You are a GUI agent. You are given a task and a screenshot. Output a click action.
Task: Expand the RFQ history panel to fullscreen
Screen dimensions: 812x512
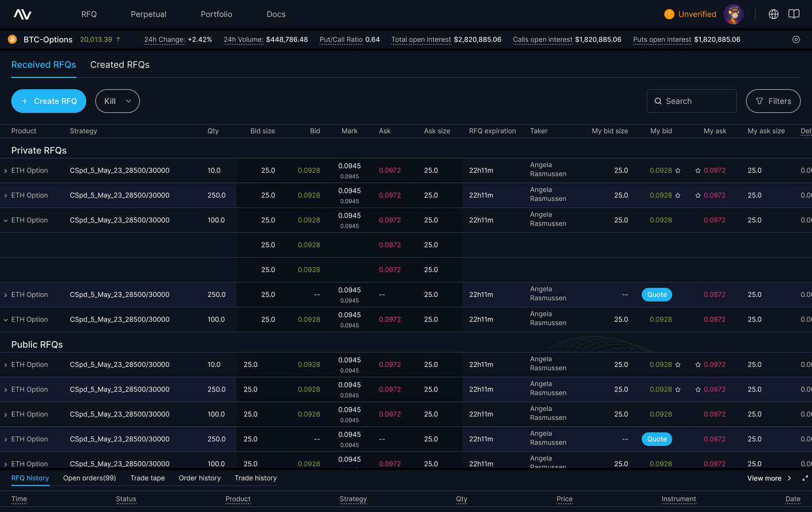[x=805, y=478]
